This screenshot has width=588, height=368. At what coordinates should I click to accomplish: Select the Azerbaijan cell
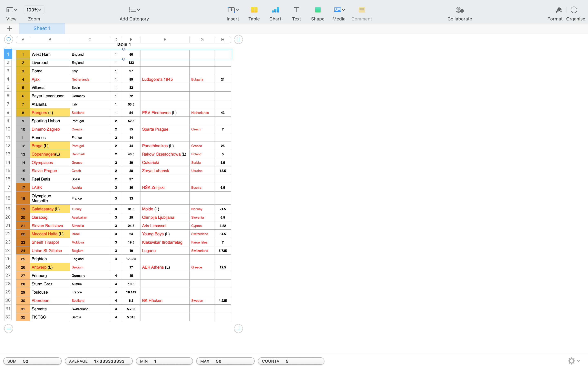90,217
